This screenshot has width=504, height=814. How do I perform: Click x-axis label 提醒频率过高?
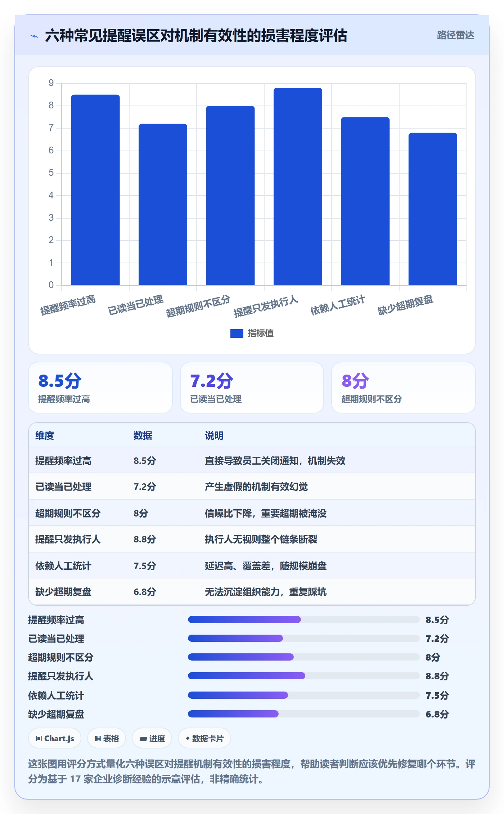click(68, 305)
